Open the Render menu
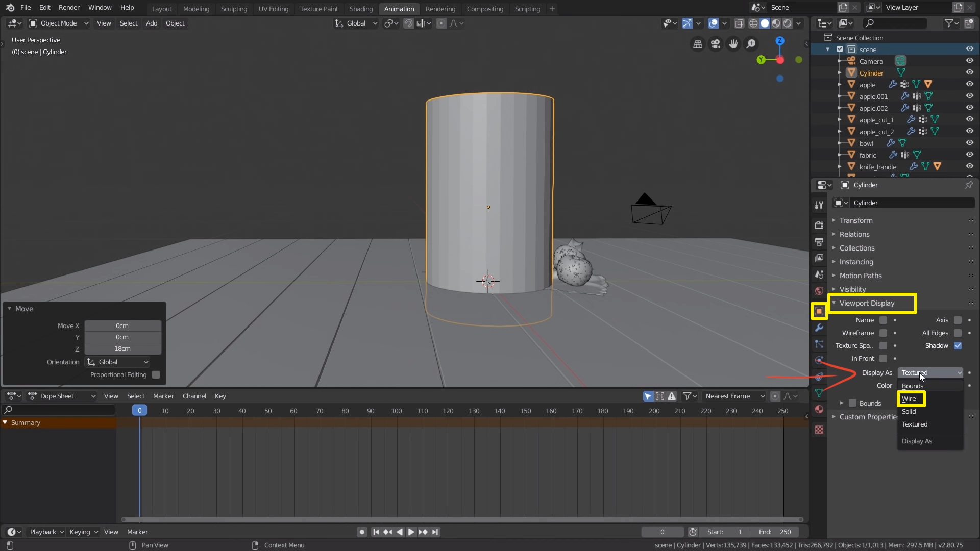Screen dimensions: 980x551 click(69, 7)
